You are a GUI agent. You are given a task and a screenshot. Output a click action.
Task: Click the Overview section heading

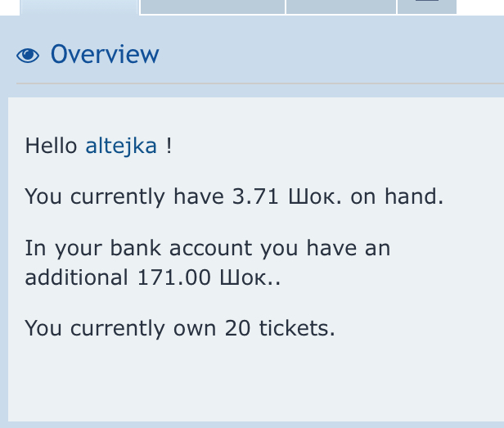[x=105, y=55]
